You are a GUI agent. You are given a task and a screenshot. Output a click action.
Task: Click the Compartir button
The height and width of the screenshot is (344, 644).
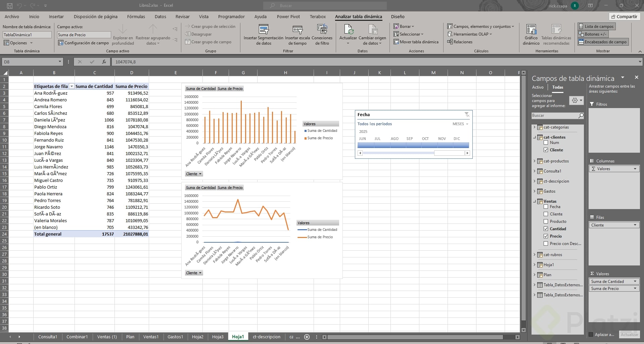[x=624, y=16]
